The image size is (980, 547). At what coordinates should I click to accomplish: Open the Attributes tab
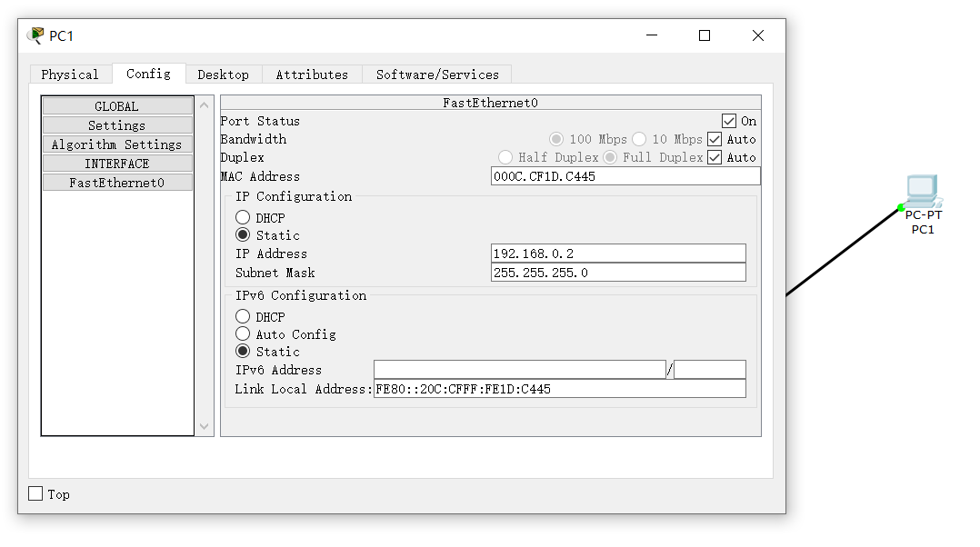tap(312, 75)
